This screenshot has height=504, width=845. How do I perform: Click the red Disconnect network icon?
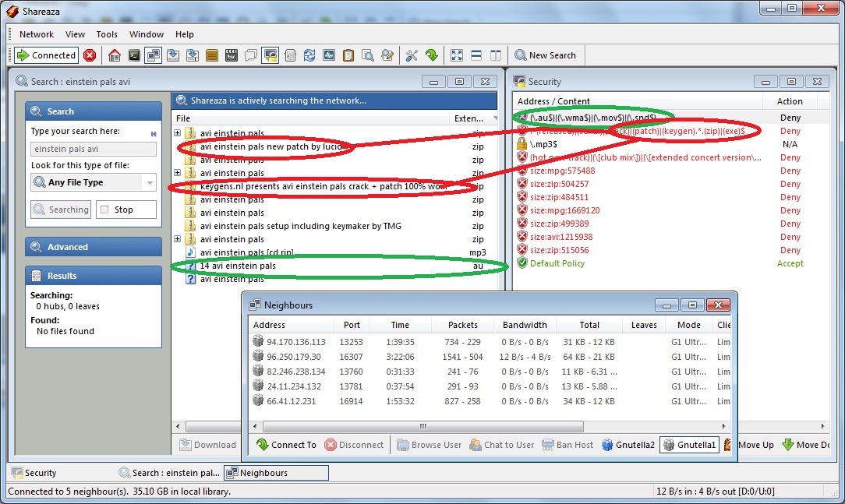click(90, 55)
